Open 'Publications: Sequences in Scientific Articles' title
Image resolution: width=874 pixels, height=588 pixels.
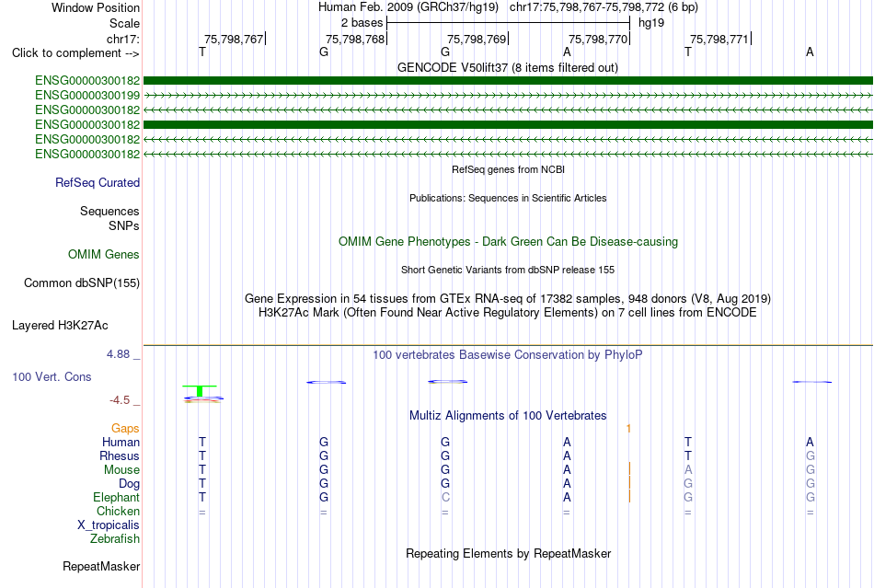[508, 198]
